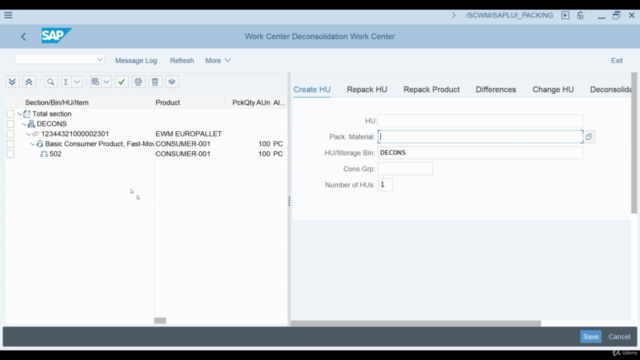Open the Find (magnifier) tool
Image resolution: width=640 pixels, height=360 pixels.
(x=51, y=82)
